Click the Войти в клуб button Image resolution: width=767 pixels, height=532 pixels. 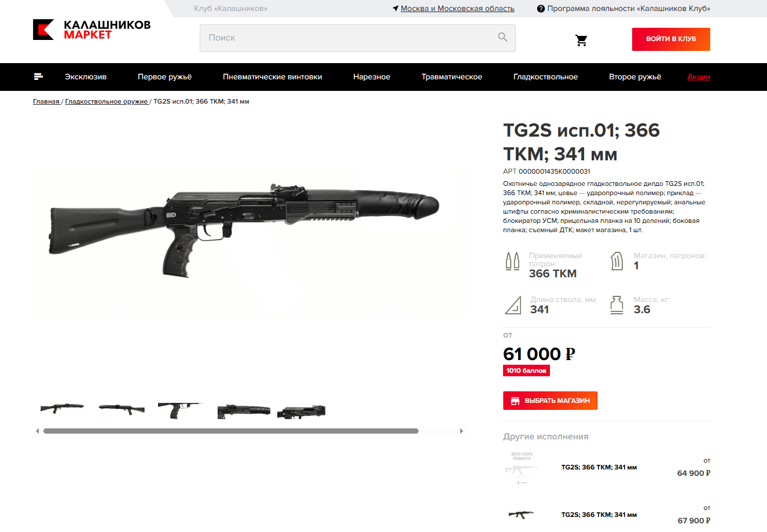tap(671, 39)
